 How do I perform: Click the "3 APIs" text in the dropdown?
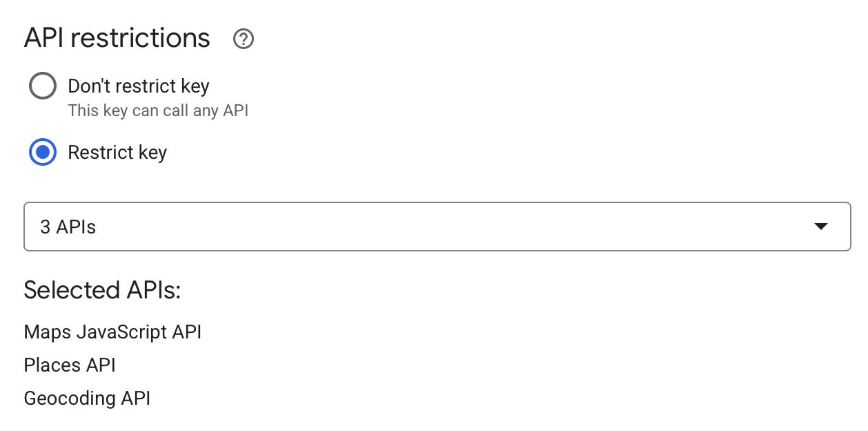(x=68, y=227)
